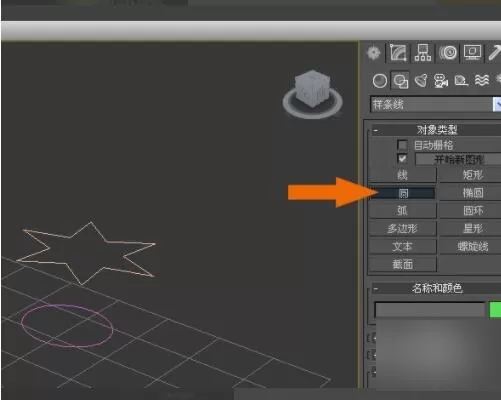This screenshot has height=400, width=501.
Task: Open the 样条线 shape type dropdown
Action: tap(436, 104)
